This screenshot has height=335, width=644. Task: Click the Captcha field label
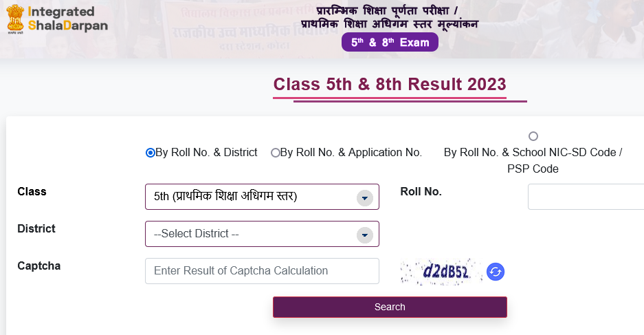tap(39, 266)
